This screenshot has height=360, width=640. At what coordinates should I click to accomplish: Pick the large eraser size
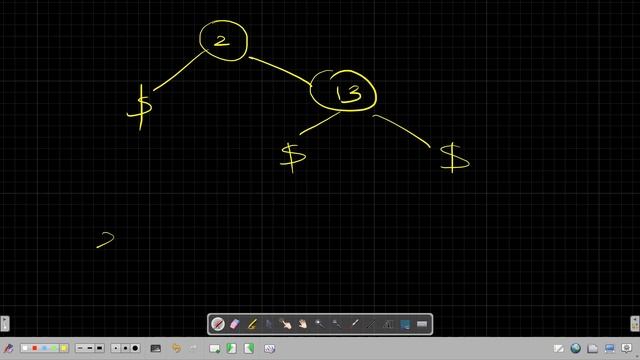pos(136,348)
